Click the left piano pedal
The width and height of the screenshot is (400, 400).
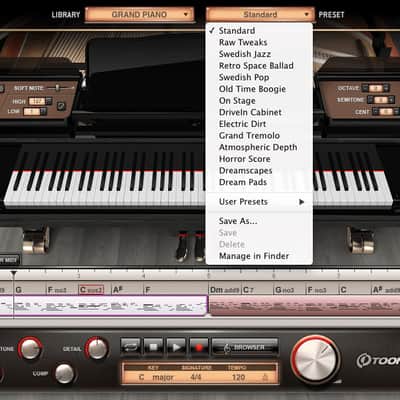pyautogui.click(x=182, y=246)
